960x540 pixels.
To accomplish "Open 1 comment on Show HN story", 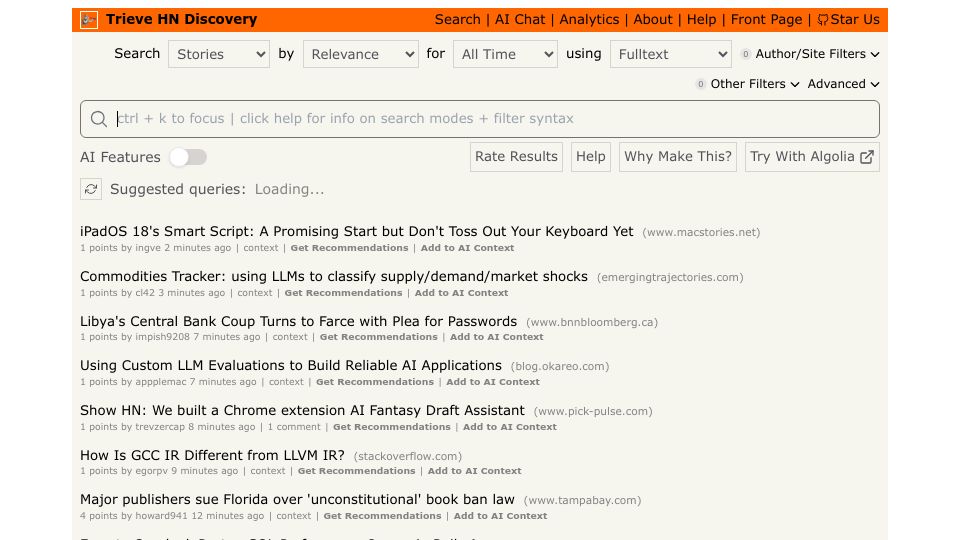I will click(x=294, y=427).
